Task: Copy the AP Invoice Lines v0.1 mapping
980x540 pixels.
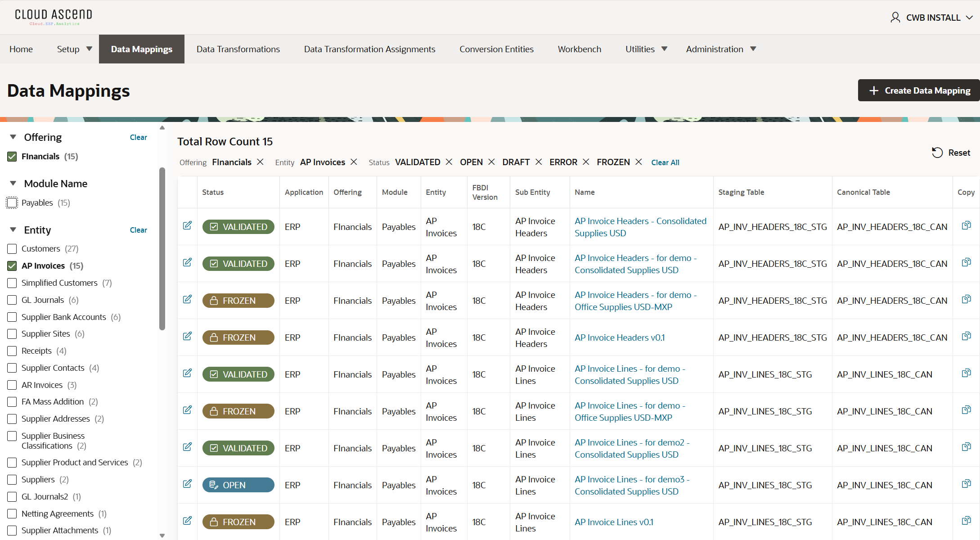Action: (966, 521)
